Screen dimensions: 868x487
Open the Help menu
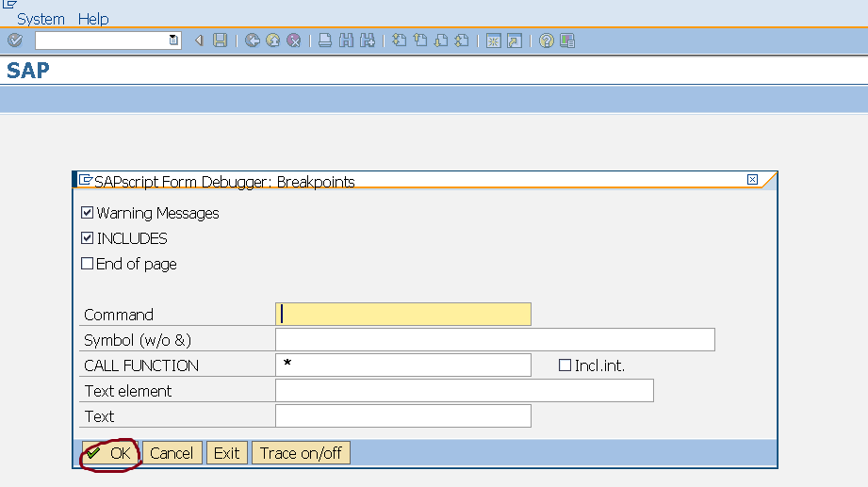click(93, 19)
